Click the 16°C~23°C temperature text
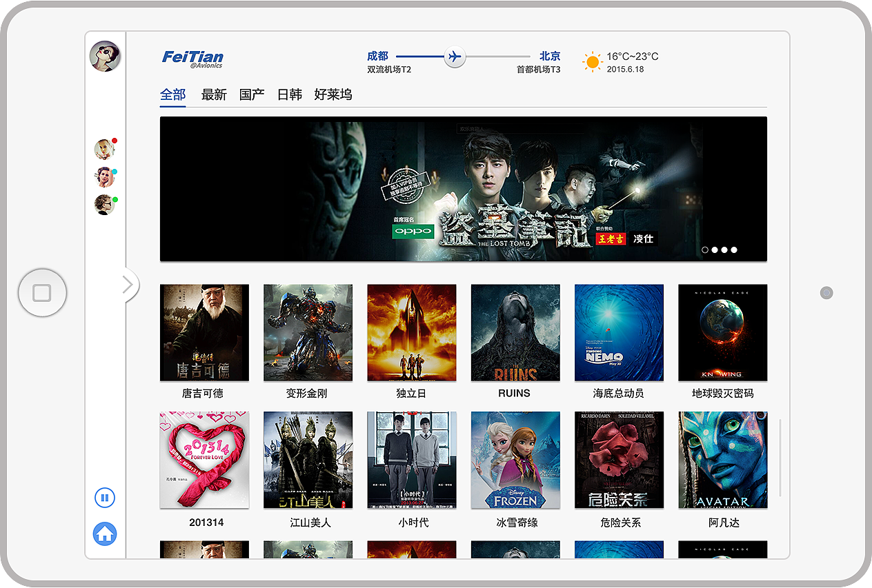 point(633,57)
